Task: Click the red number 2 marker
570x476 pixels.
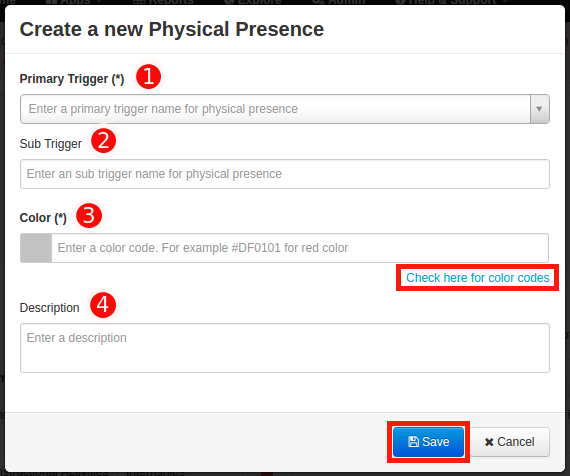Action: (104, 141)
